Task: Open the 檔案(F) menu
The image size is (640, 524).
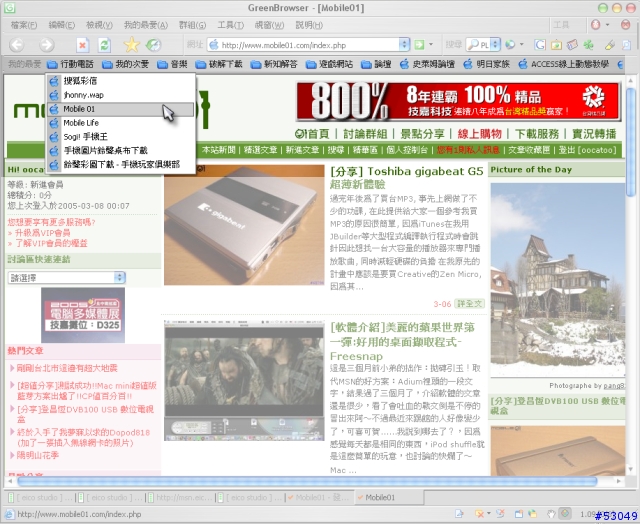Action: pos(24,25)
